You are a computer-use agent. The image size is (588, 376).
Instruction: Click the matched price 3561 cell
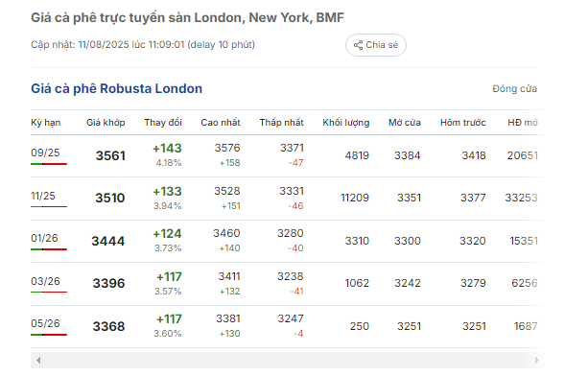(110, 155)
